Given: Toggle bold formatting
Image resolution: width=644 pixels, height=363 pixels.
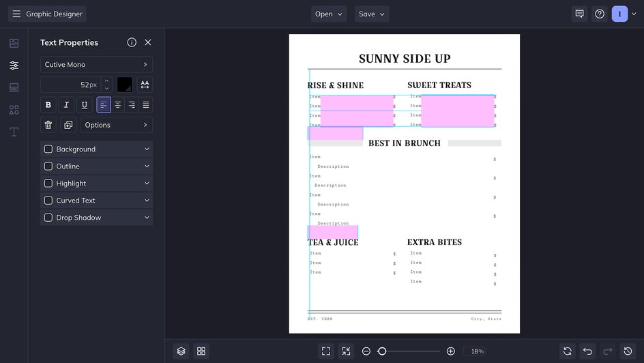Looking at the screenshot, I should (48, 104).
